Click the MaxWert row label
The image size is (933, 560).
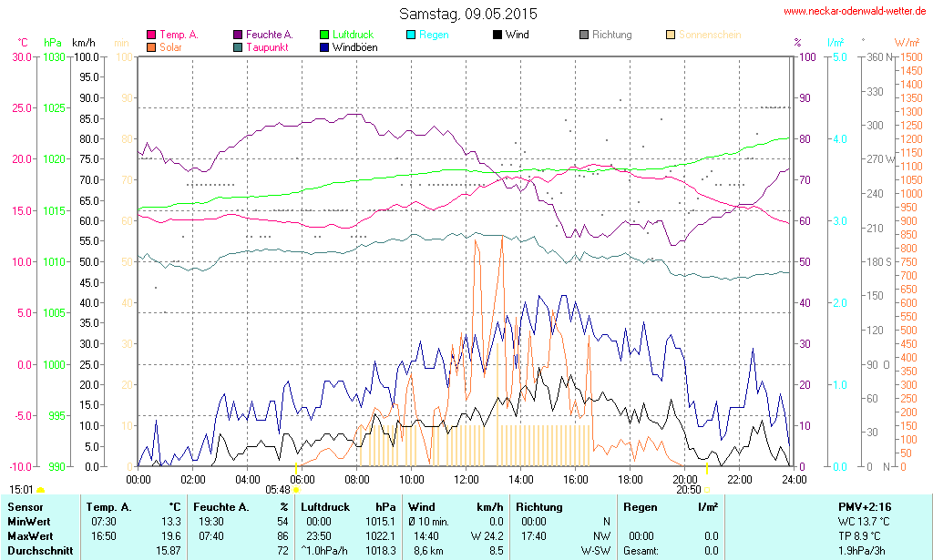pyautogui.click(x=32, y=535)
